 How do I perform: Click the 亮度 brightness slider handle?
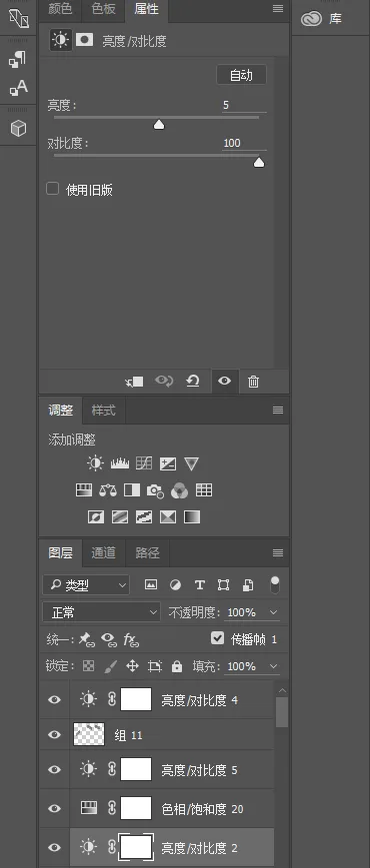pos(159,125)
